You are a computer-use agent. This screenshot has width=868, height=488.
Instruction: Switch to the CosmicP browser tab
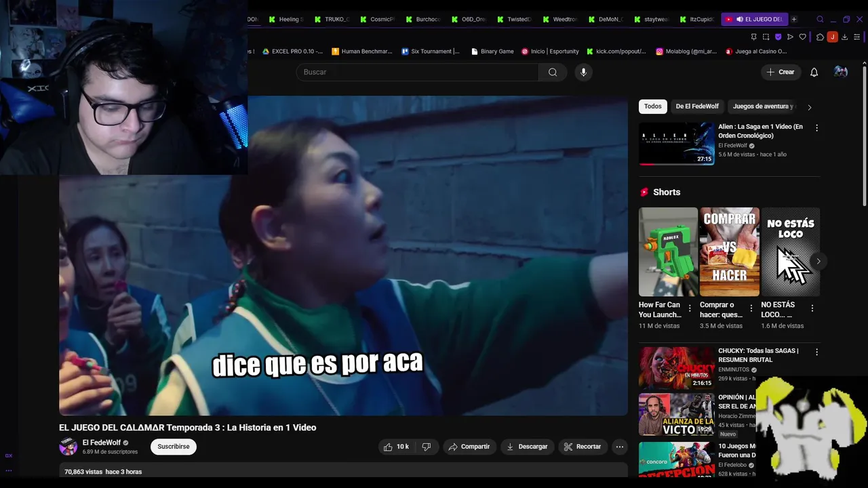coord(377,19)
